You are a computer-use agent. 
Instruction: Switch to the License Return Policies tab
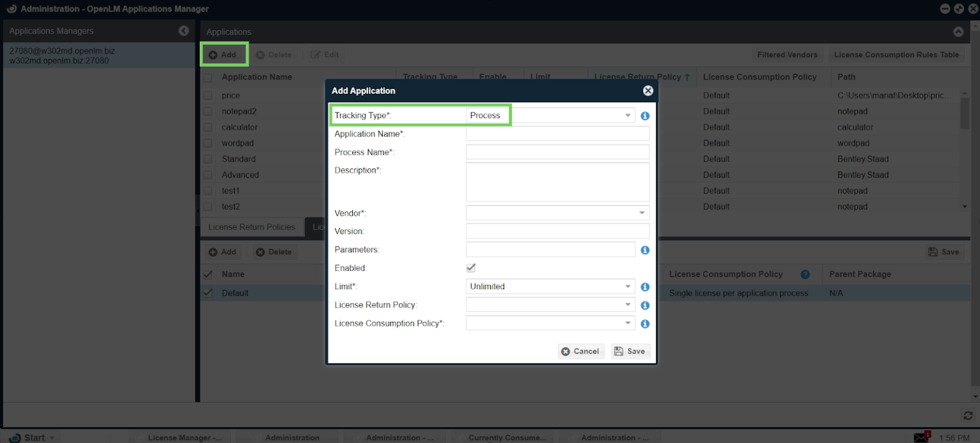click(x=251, y=227)
